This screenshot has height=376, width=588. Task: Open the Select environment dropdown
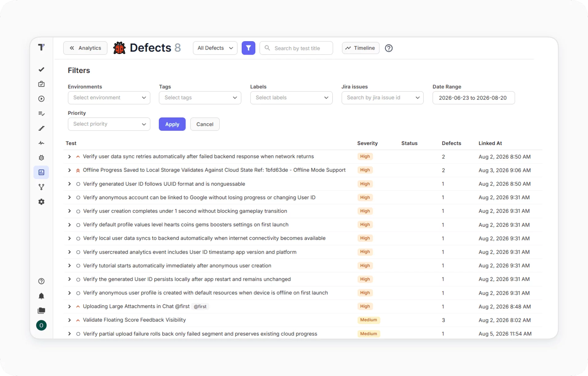(109, 98)
